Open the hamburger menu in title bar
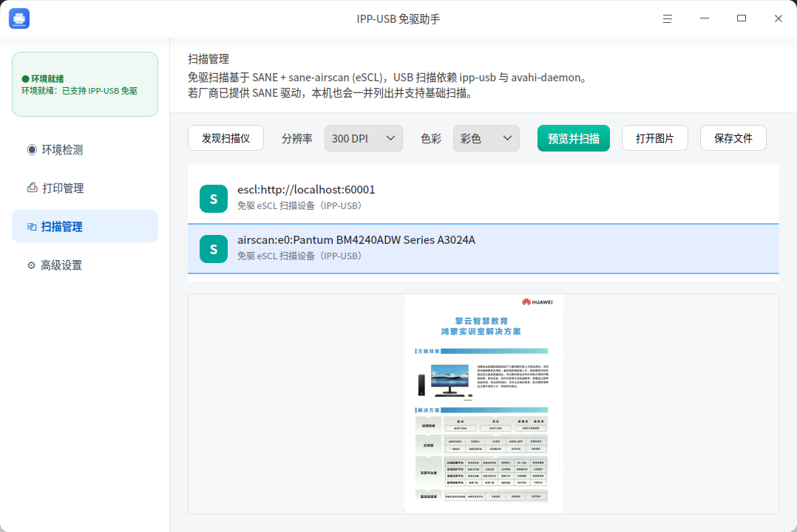 coord(668,18)
